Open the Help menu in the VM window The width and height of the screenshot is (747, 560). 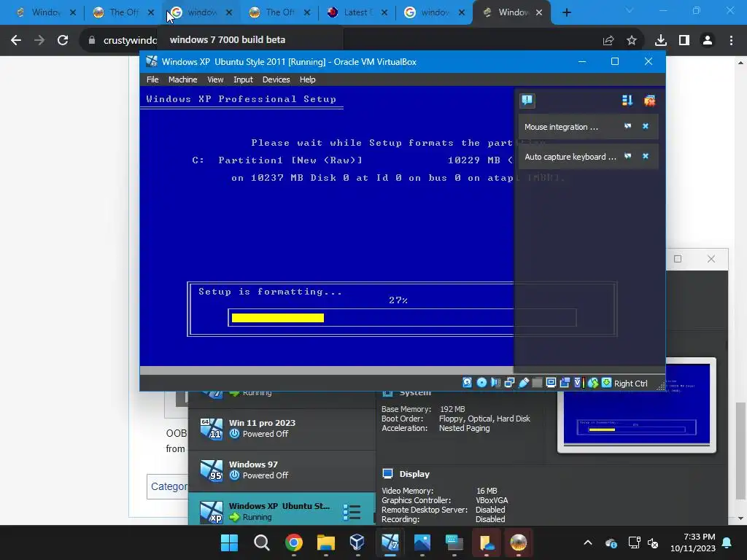point(307,79)
